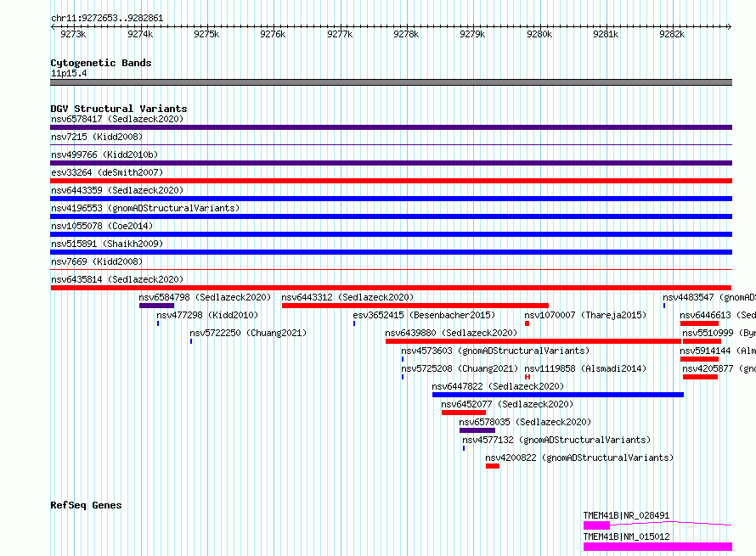
Task: Select the nsv1070007 (Thareja2015) label
Action: pos(585,315)
